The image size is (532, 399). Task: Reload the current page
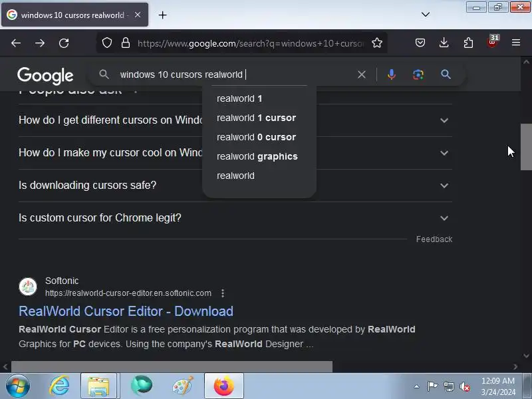pos(64,43)
